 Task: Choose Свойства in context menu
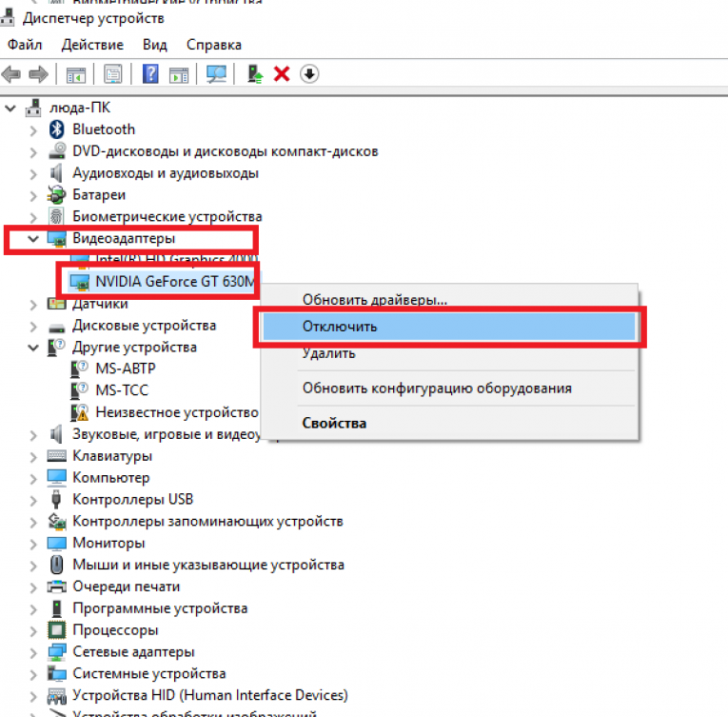(x=334, y=423)
